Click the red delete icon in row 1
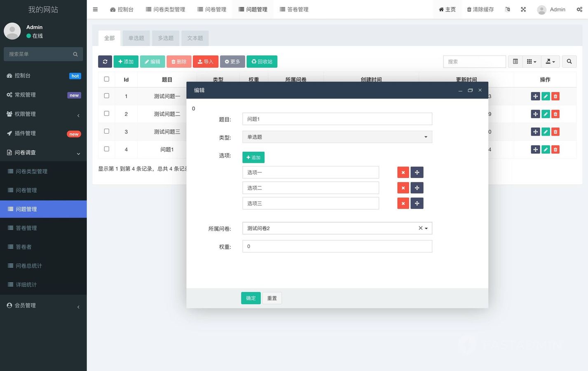The height and width of the screenshot is (371, 588). pyautogui.click(x=555, y=96)
